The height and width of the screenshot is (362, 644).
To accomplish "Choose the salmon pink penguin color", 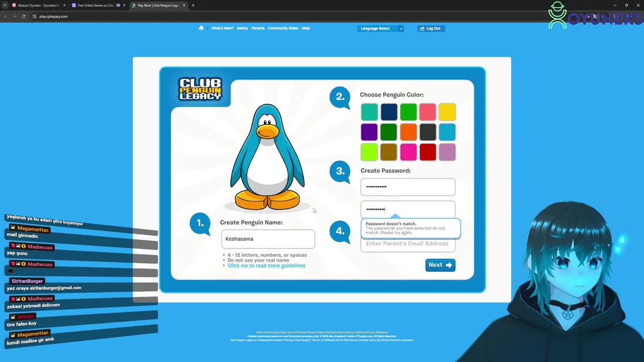I will tap(428, 112).
